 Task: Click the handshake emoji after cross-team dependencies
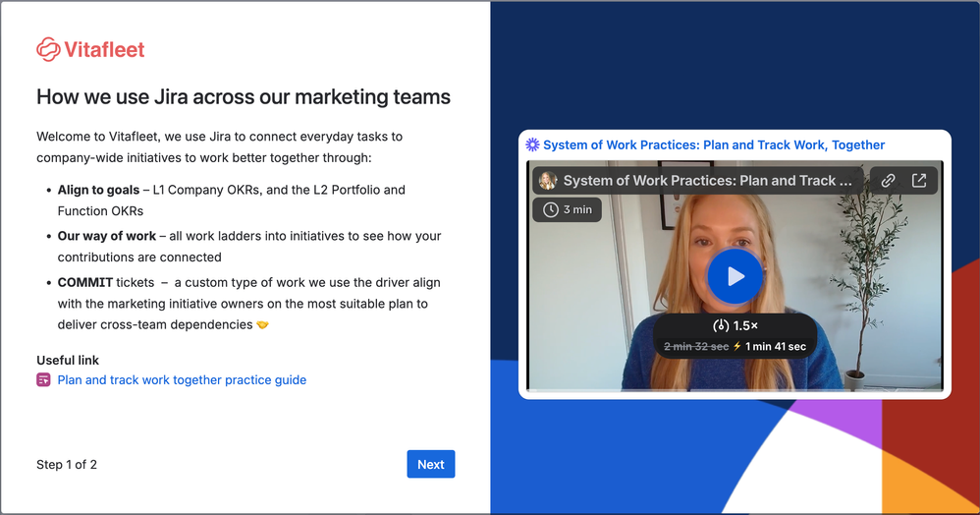click(262, 325)
